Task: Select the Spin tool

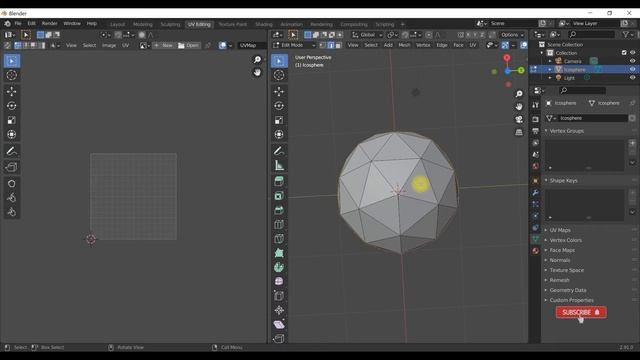Action: (x=279, y=267)
